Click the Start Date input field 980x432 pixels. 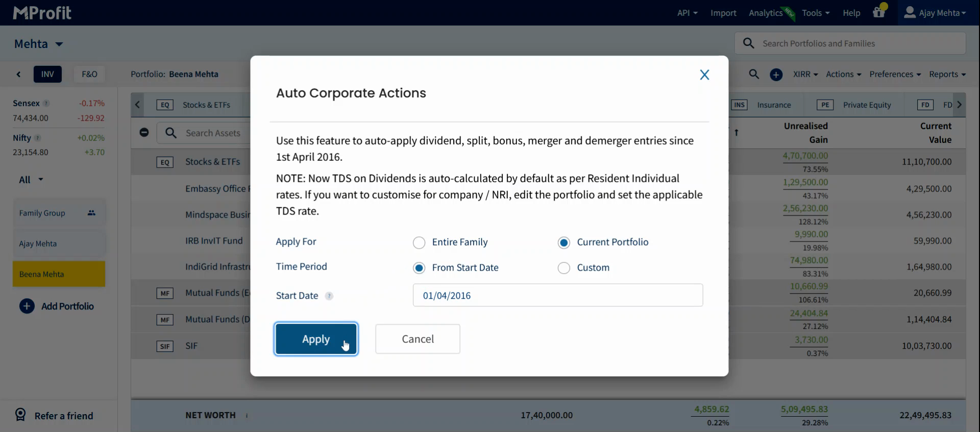point(557,296)
